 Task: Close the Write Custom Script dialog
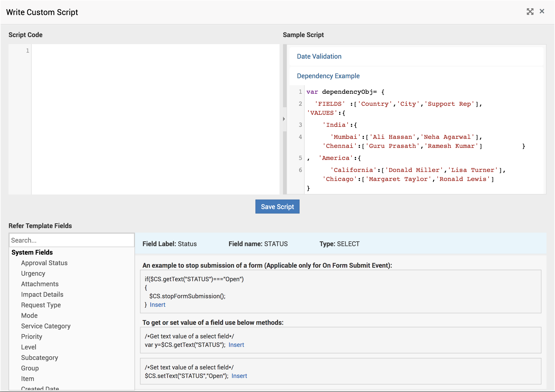click(542, 12)
